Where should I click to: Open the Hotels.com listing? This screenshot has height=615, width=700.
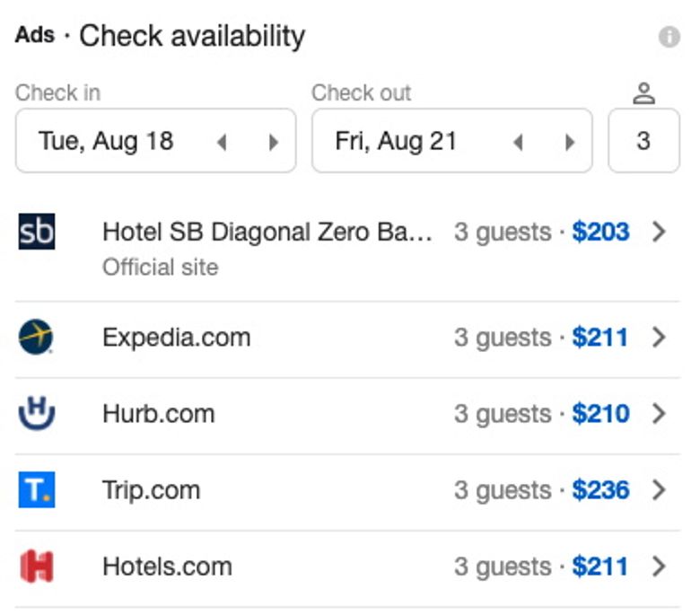[x=168, y=567]
